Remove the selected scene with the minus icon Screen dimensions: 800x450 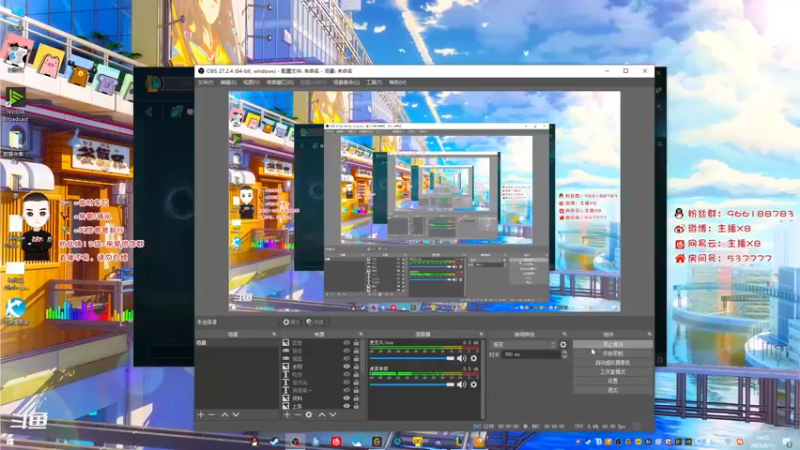pos(212,415)
